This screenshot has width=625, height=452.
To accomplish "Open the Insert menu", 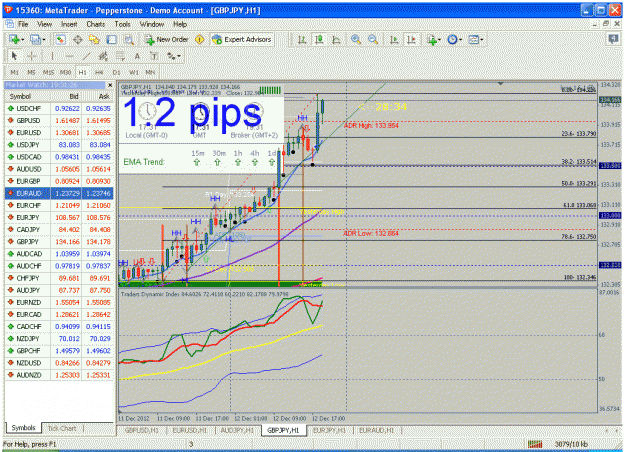I will click(x=69, y=24).
